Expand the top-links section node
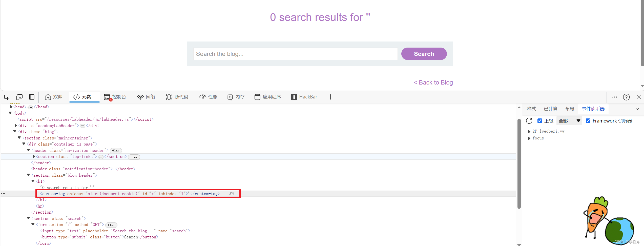The width and height of the screenshot is (644, 246). pos(34,156)
